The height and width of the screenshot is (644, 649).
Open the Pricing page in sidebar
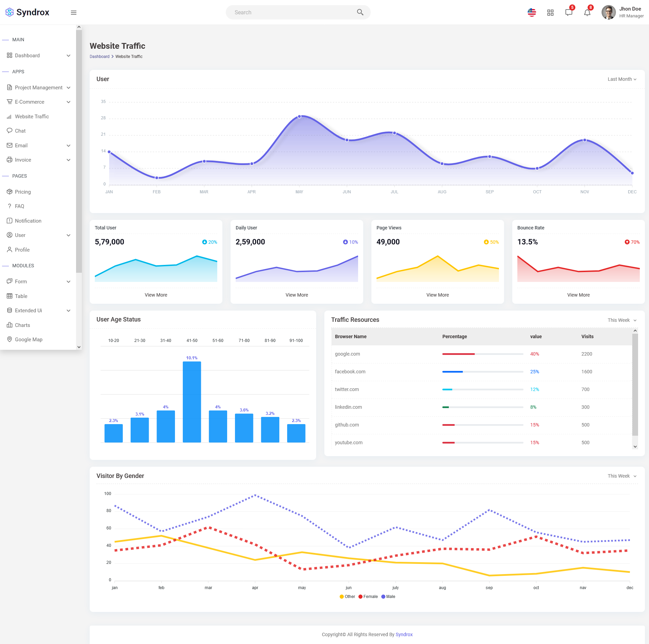23,192
